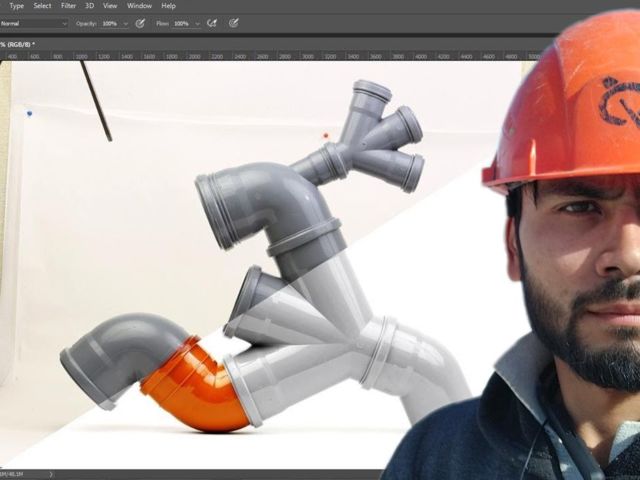Open the Help menu
The height and width of the screenshot is (480, 640).
click(168, 6)
